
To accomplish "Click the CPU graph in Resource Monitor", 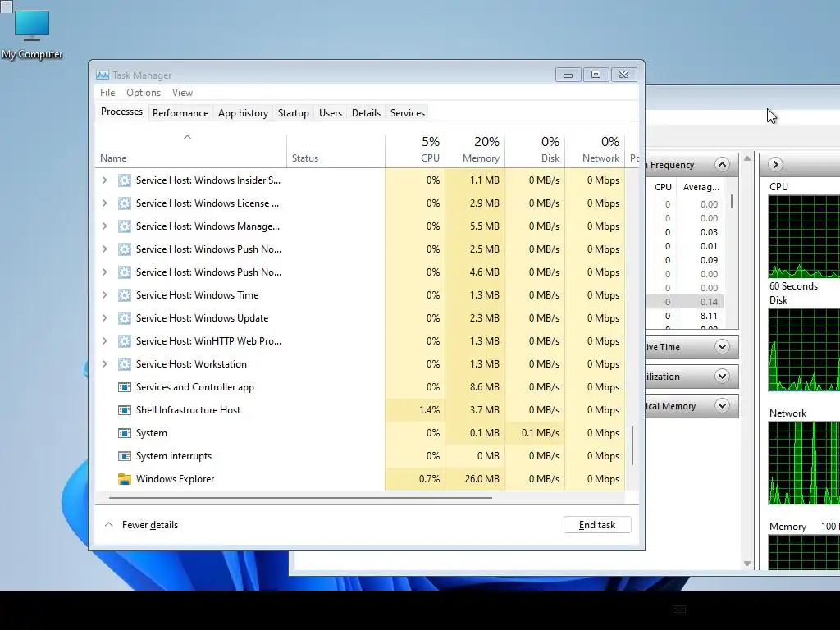I will [x=804, y=236].
